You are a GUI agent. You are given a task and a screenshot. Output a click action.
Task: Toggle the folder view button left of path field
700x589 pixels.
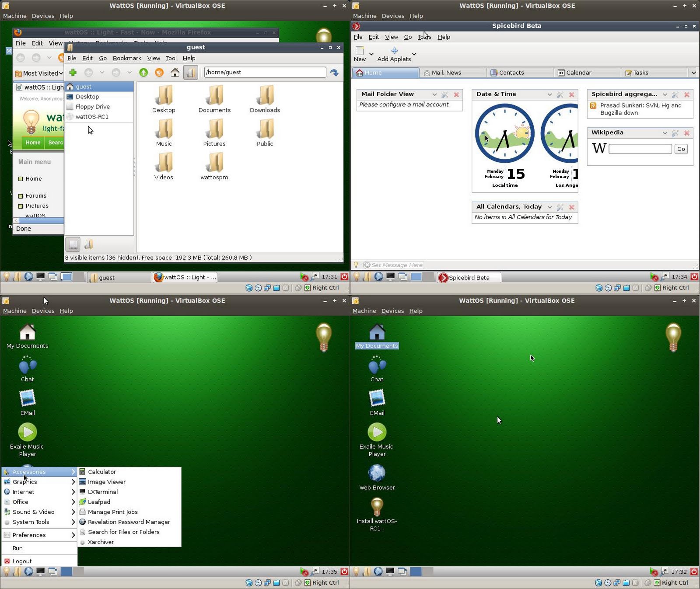191,73
